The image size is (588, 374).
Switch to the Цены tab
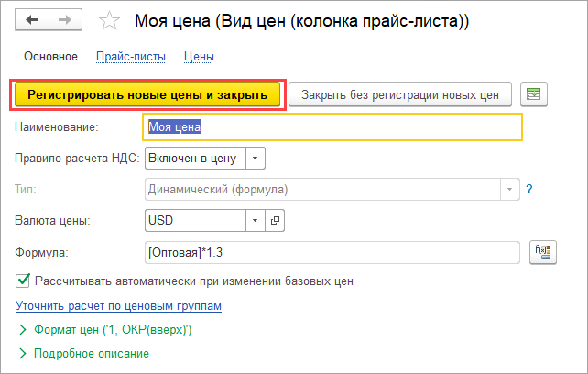pyautogui.click(x=199, y=57)
